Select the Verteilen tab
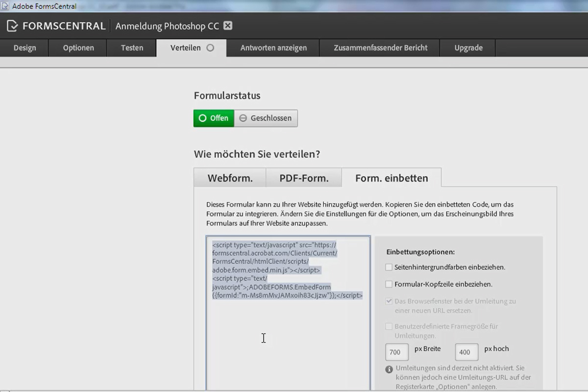 pyautogui.click(x=192, y=48)
